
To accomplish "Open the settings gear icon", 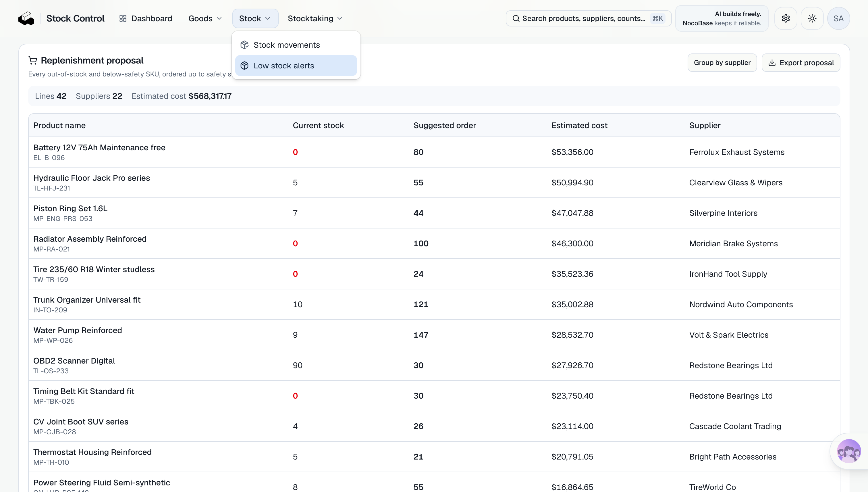I will [x=786, y=19].
